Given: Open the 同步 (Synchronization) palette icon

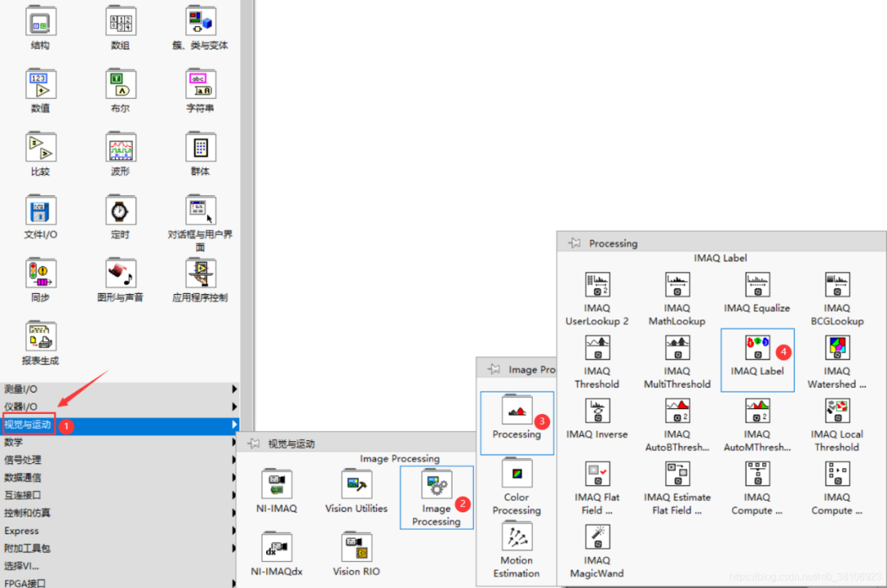Looking at the screenshot, I should pos(40,273).
